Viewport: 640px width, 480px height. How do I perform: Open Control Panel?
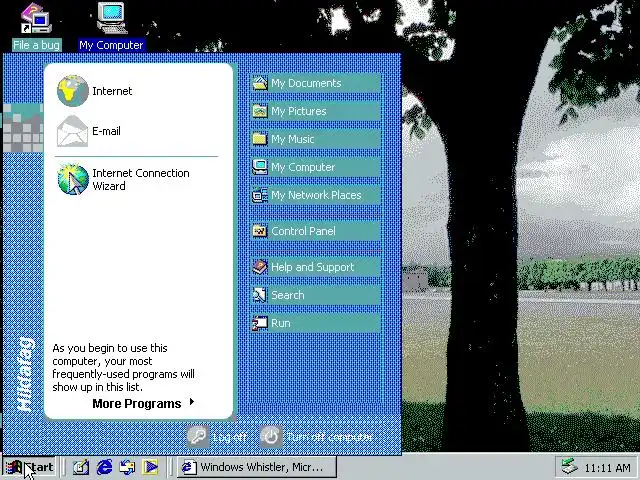[316, 231]
